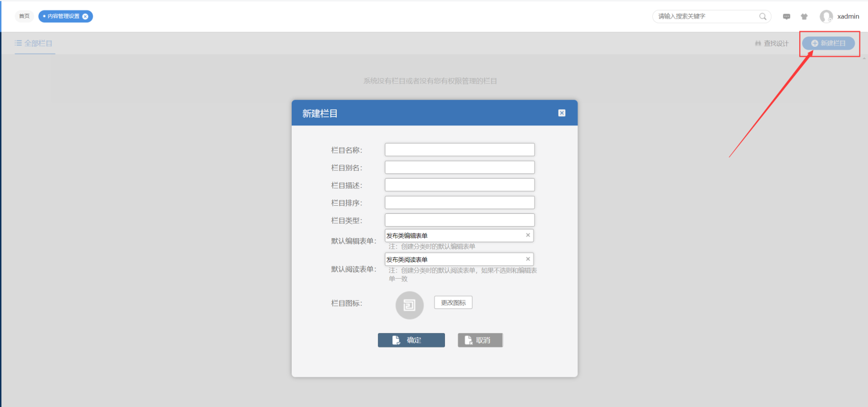The height and width of the screenshot is (407, 868).
Task: Open the messages chat icon
Action: pyautogui.click(x=786, y=17)
